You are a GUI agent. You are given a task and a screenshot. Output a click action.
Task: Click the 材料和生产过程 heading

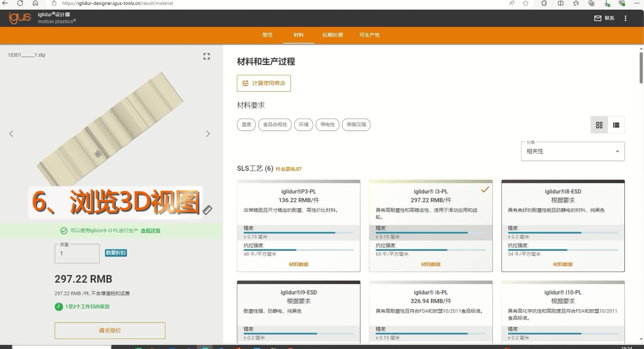tap(266, 61)
